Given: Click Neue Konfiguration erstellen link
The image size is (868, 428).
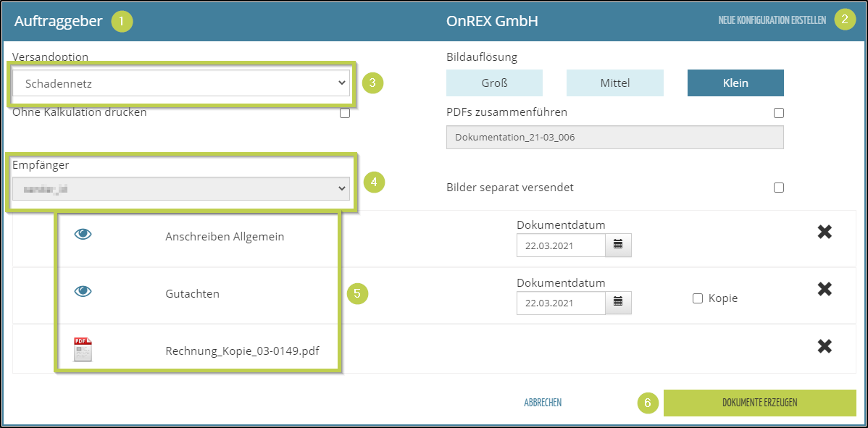Looking at the screenshot, I should coord(772,20).
